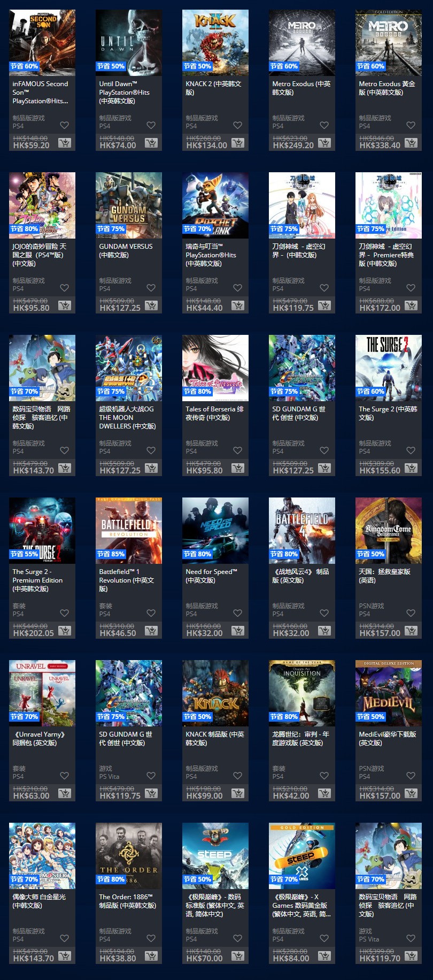Screen dimensions: 433x980
Task: Open The Surge 2 - Premium Edition title
Action: (x=37, y=580)
